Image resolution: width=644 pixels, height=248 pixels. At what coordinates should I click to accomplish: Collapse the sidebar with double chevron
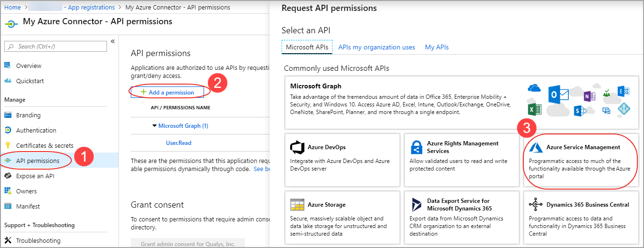(x=113, y=42)
